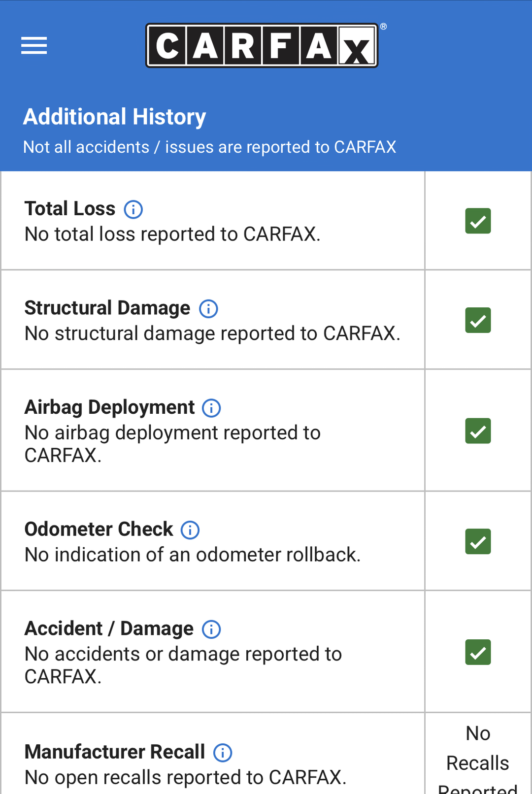View Odometer Check info details

[190, 530]
